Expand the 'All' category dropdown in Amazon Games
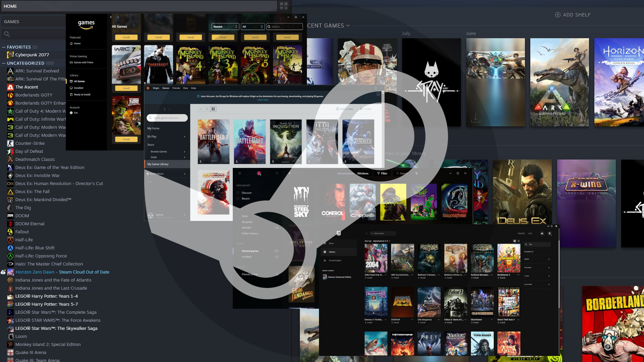This screenshot has height=362, width=644. (x=252, y=26)
